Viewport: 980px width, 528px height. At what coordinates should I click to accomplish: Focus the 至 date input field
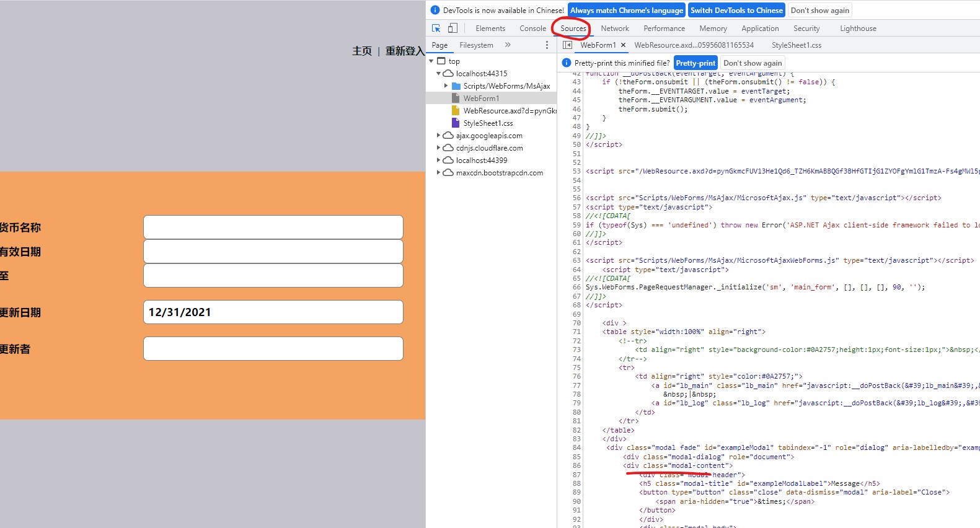[273, 275]
